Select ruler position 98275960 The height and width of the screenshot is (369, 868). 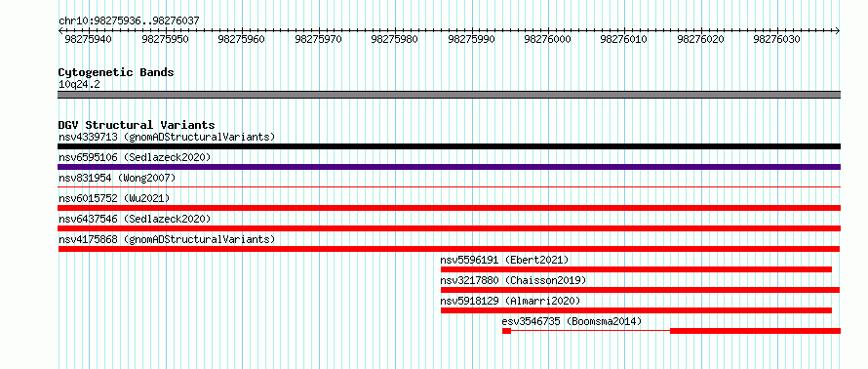click(241, 39)
